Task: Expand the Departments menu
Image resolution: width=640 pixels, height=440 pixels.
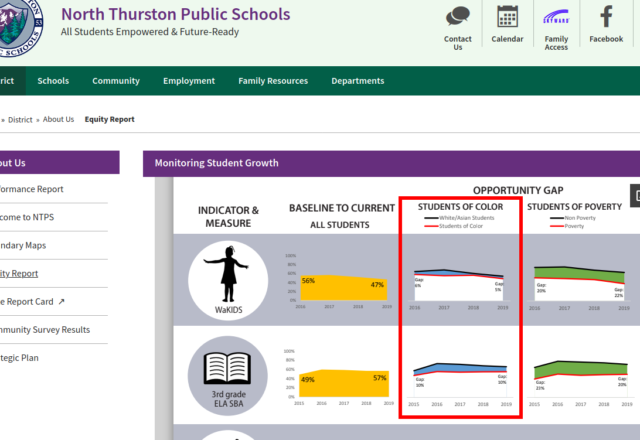Action: point(357,81)
